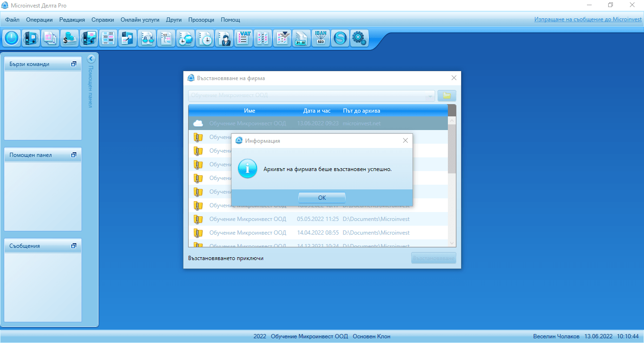Select the archive row dated 14.04.2022 08:55
The image size is (644, 343).
pyautogui.click(x=318, y=233)
